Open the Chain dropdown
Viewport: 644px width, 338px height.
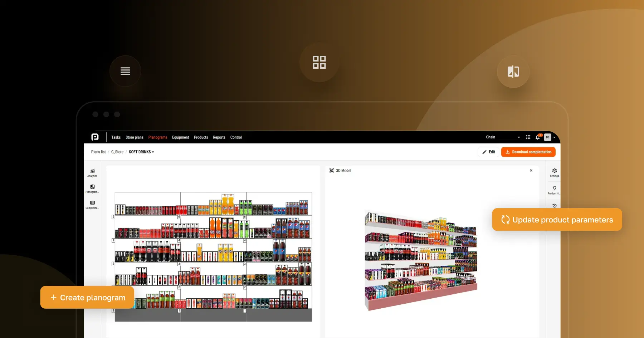tap(502, 137)
